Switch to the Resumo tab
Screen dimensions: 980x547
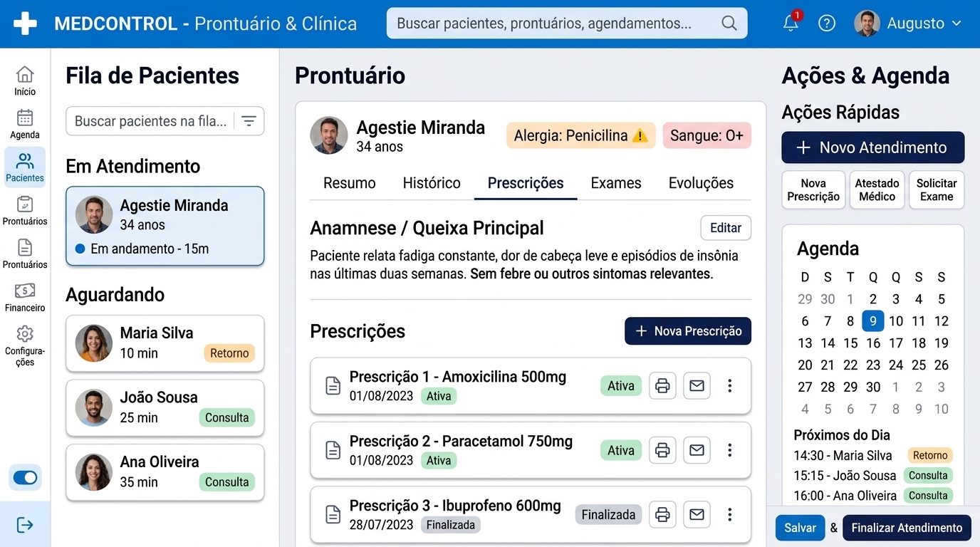349,183
